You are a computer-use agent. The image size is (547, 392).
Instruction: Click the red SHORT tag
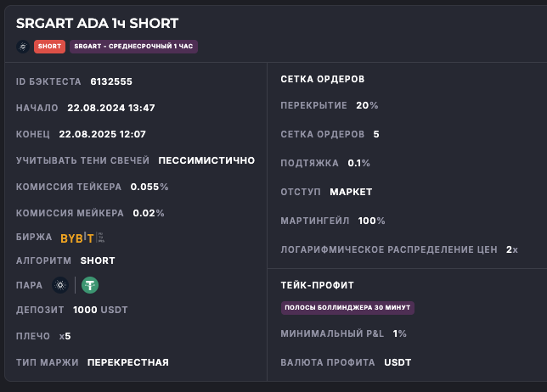pos(49,46)
